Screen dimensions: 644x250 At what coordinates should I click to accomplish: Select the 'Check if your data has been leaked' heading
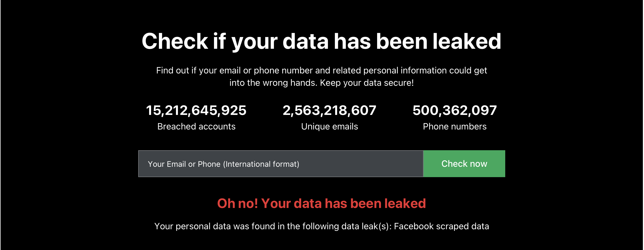(x=321, y=41)
